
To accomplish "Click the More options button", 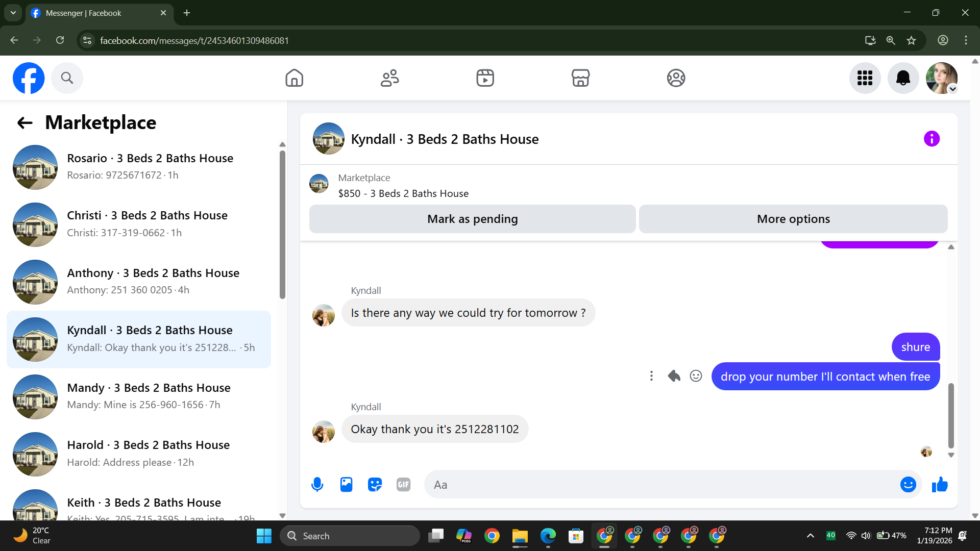I will [793, 219].
